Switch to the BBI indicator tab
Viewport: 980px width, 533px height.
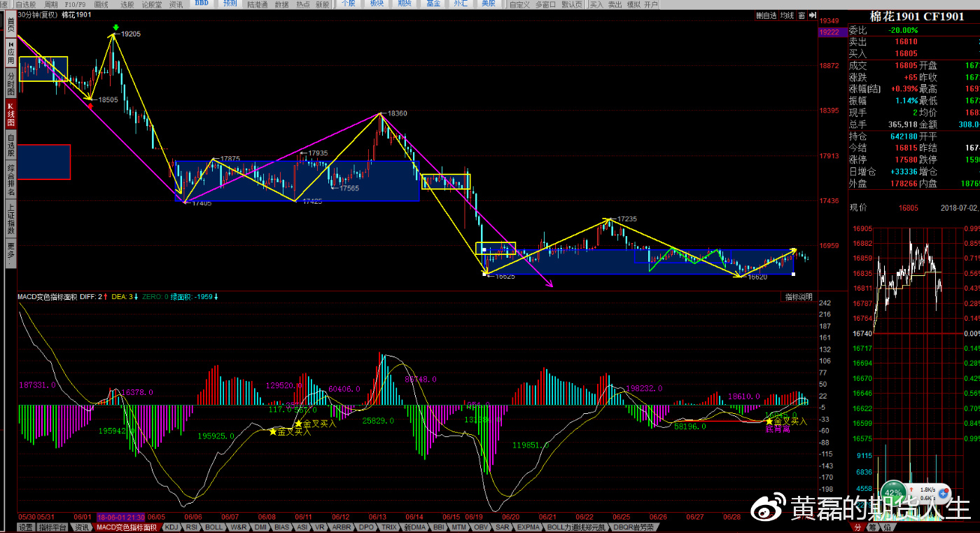[439, 527]
